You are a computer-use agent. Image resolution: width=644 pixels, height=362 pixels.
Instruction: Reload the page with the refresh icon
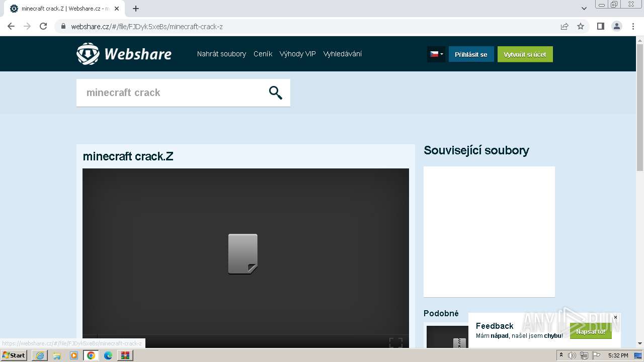coord(43,26)
